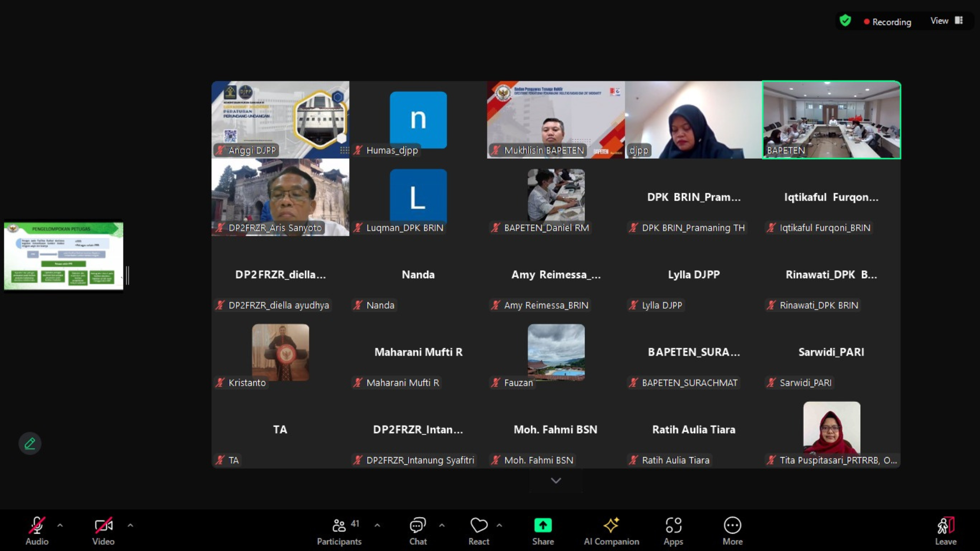Click muted mic icon beside Mukhlisin BAPETEN
This screenshot has width=980, height=551.
(x=496, y=150)
